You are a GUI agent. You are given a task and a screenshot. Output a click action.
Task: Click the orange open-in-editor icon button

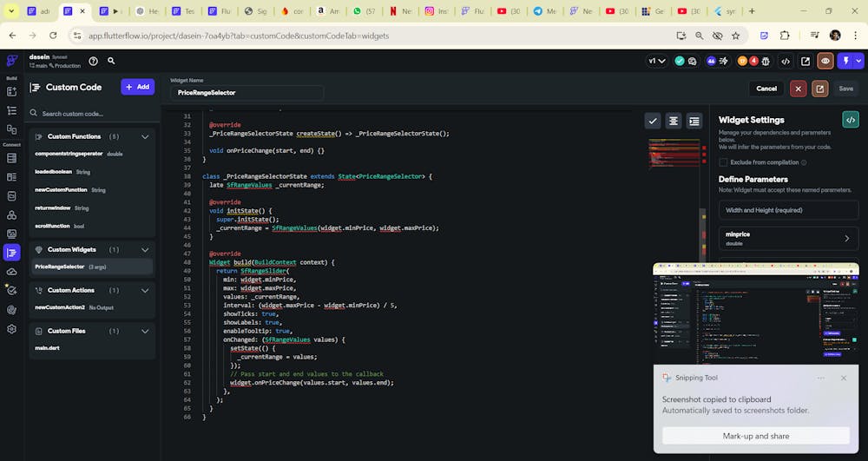coord(820,89)
